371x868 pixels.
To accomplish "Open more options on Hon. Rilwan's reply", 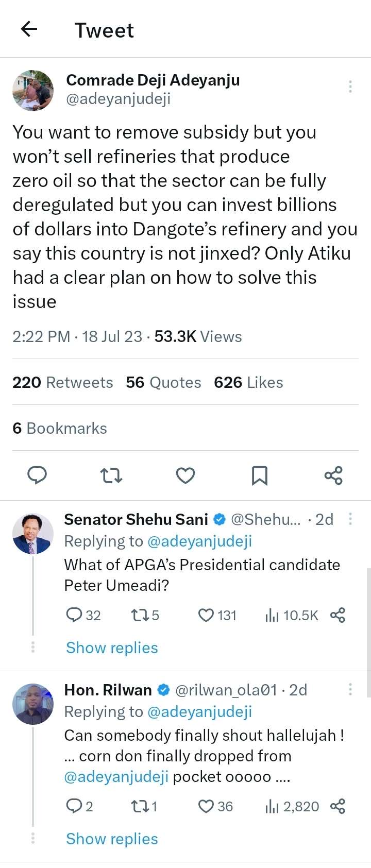I will (x=350, y=689).
